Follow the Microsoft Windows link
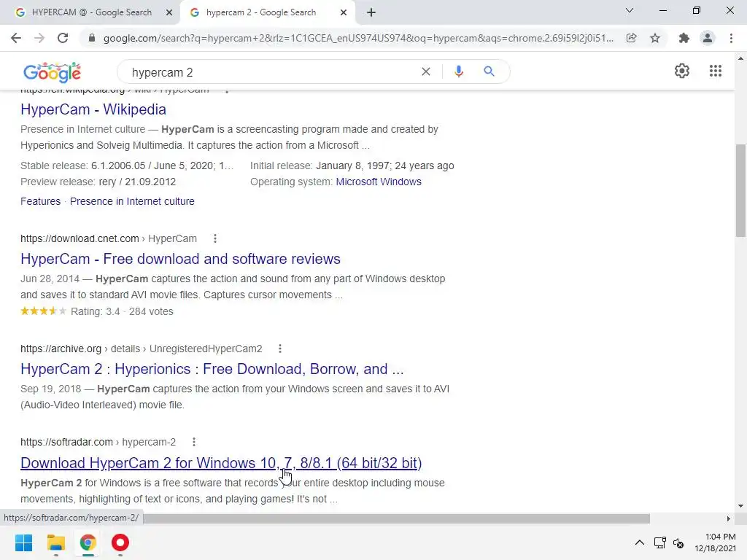The height and width of the screenshot is (560, 747). tap(379, 182)
